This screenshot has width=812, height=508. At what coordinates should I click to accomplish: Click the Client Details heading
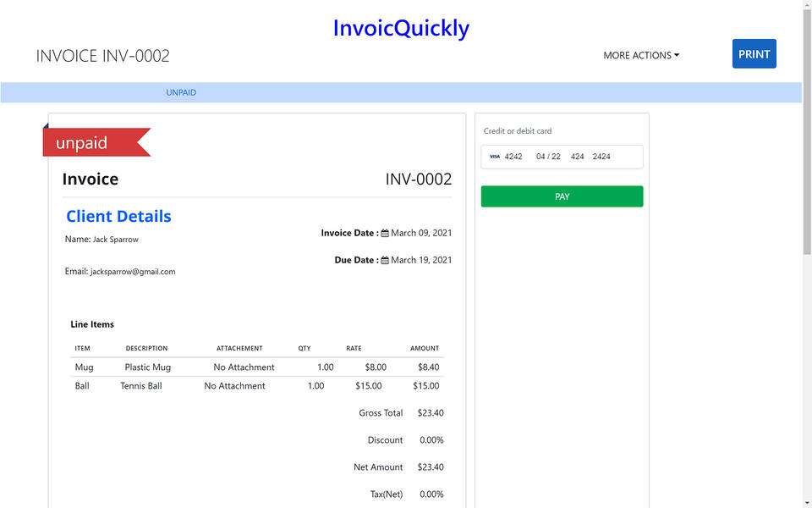(x=118, y=216)
